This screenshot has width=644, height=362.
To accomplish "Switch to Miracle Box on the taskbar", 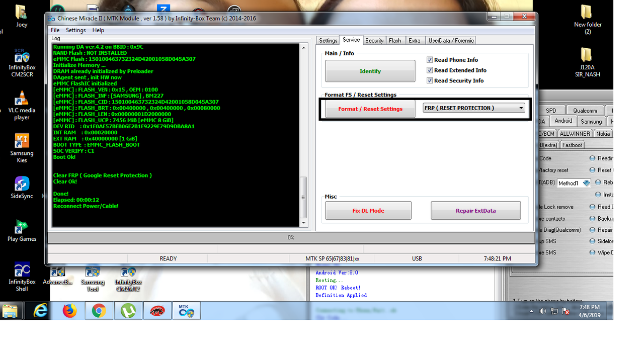I will pyautogui.click(x=157, y=311).
